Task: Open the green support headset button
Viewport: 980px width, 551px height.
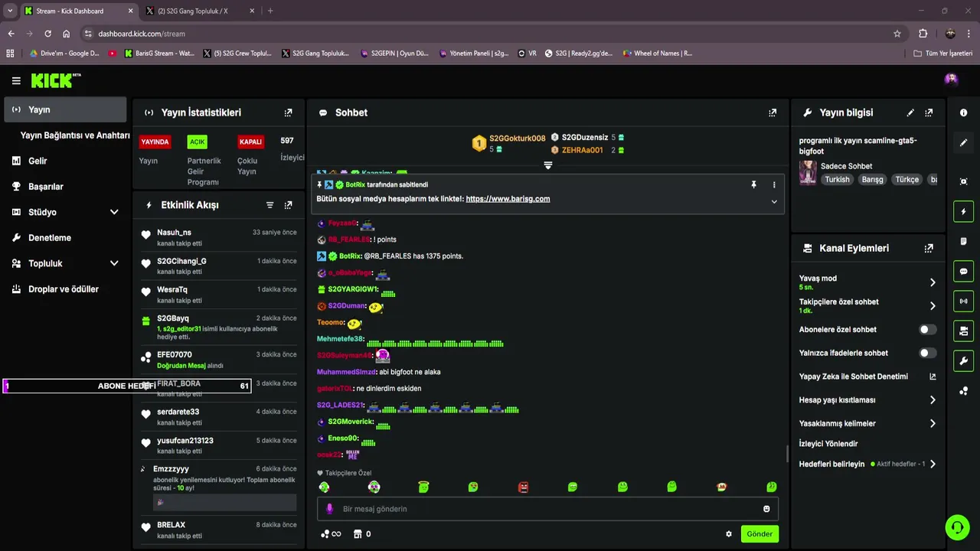Action: click(x=957, y=527)
